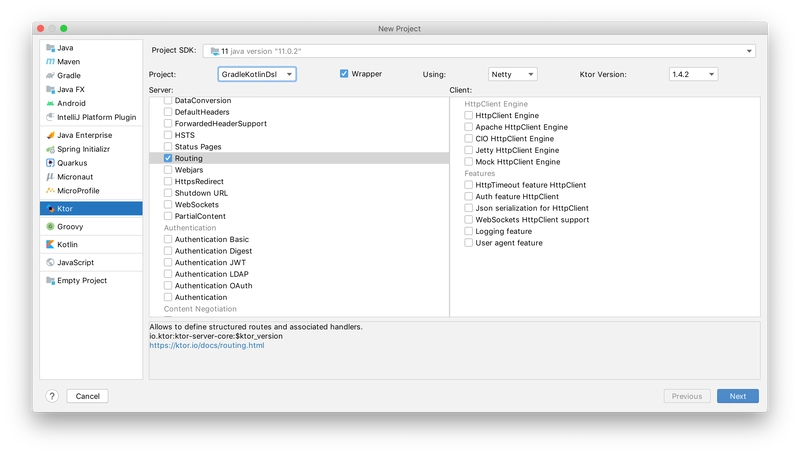Click the Micronaut icon
Image resolution: width=800 pixels, height=455 pixels.
48,177
